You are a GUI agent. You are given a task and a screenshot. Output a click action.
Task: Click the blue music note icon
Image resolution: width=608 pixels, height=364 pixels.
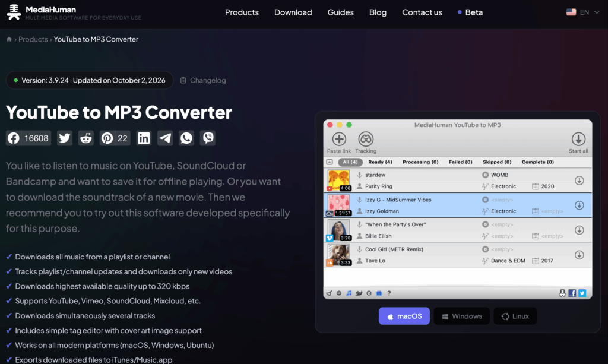pyautogui.click(x=349, y=293)
